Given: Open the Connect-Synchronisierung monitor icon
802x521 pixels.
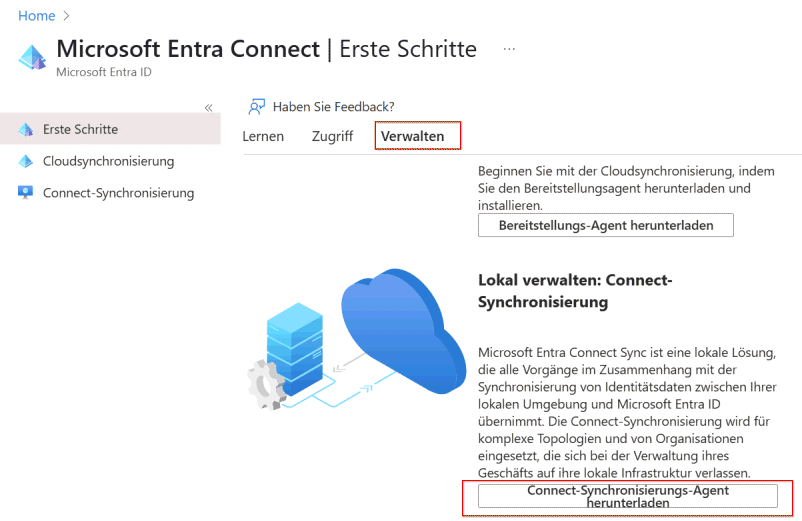Looking at the screenshot, I should click(26, 193).
